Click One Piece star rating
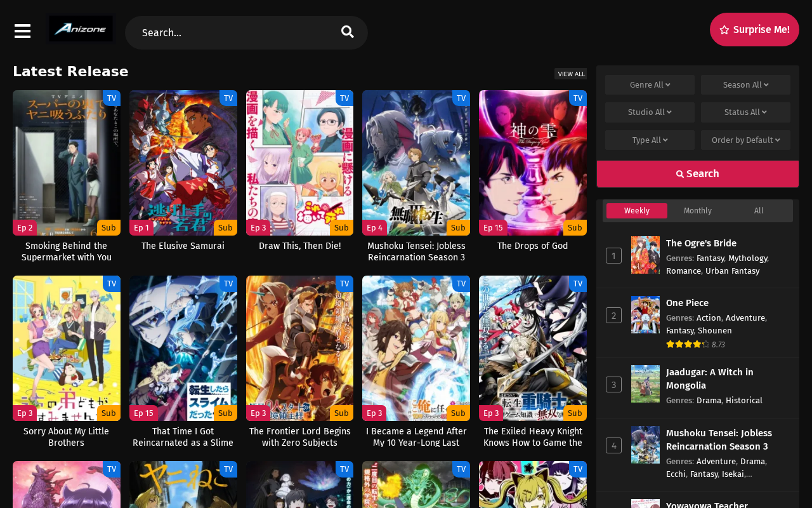812x508 pixels. (x=688, y=344)
